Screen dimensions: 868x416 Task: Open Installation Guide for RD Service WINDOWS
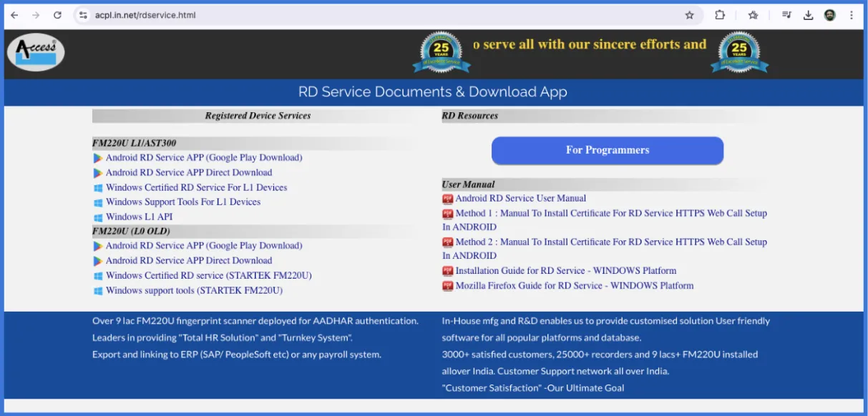(566, 271)
